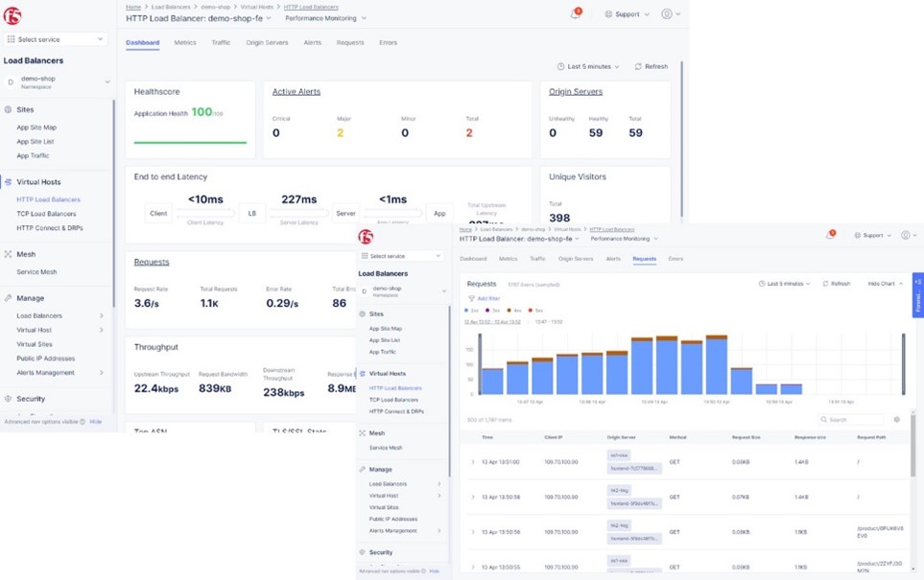The image size is (924, 580).
Task: Click the 12 Apr – 13 Apr date range link above the chart
Action: 492,322
